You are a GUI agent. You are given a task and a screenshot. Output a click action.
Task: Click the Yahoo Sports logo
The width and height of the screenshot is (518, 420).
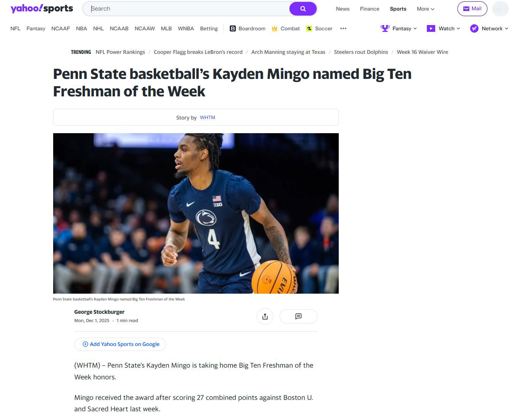(42, 9)
